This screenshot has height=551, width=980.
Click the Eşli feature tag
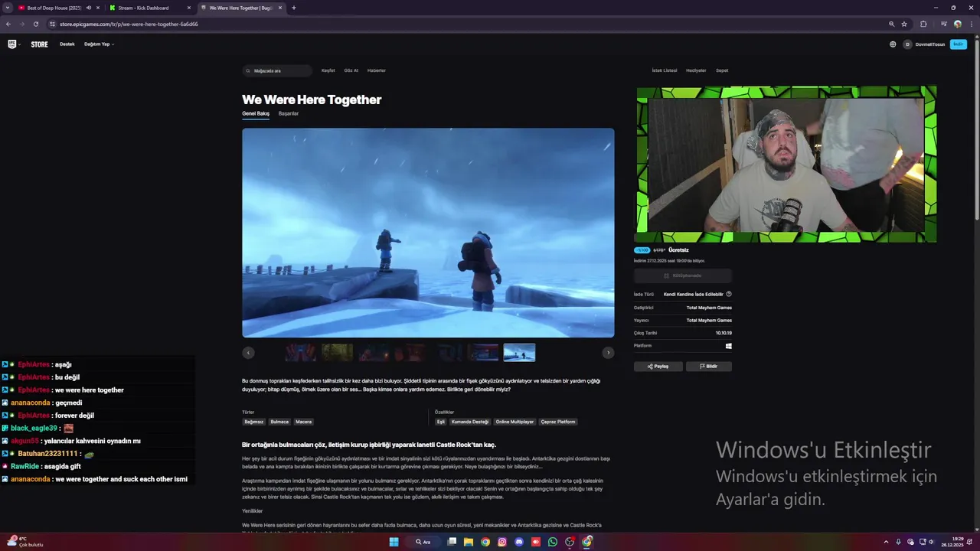coord(441,422)
